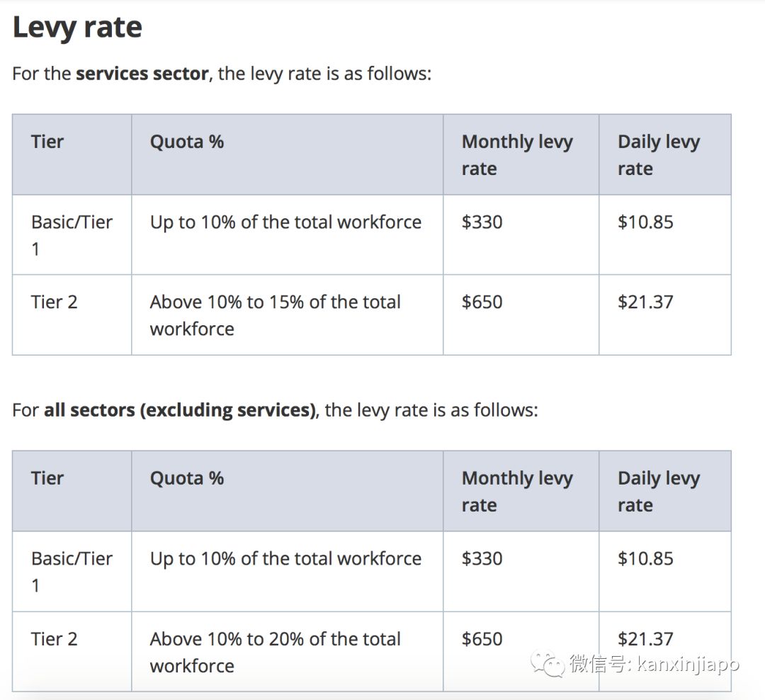Screen dimensions: 765x700
Task: Click 'all sectors (excluding services)' bold text
Action: coord(180,410)
